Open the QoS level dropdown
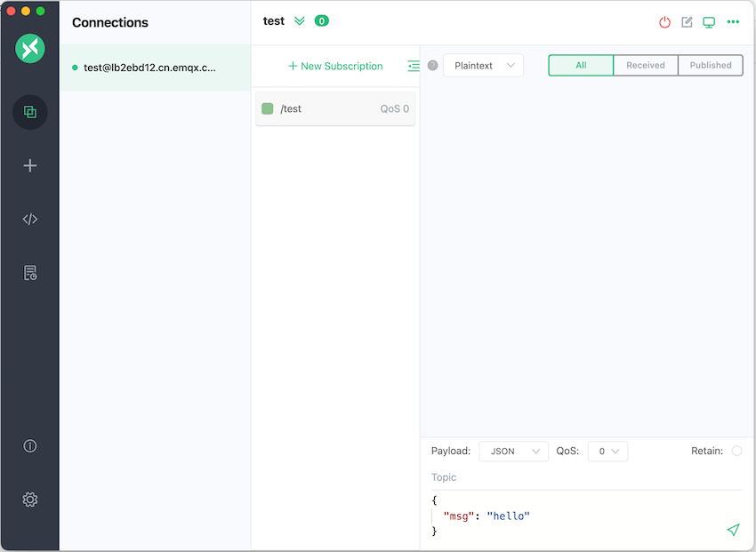 [607, 452]
